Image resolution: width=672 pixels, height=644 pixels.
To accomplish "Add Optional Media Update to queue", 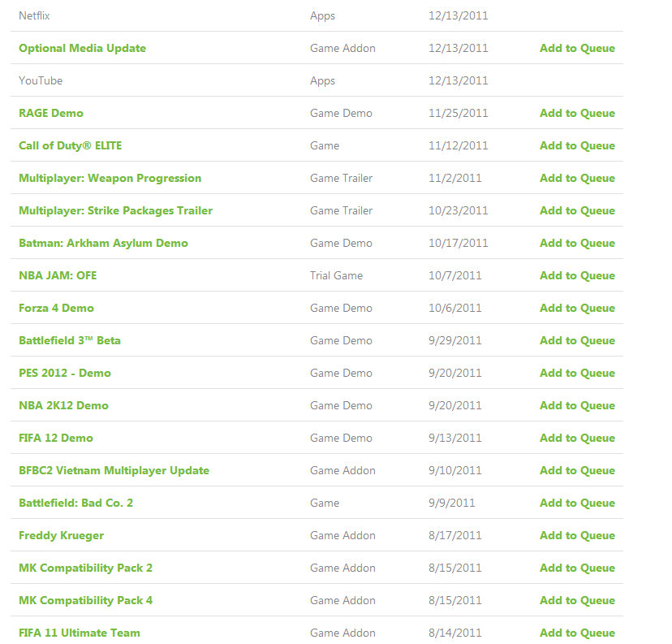I will pos(577,48).
